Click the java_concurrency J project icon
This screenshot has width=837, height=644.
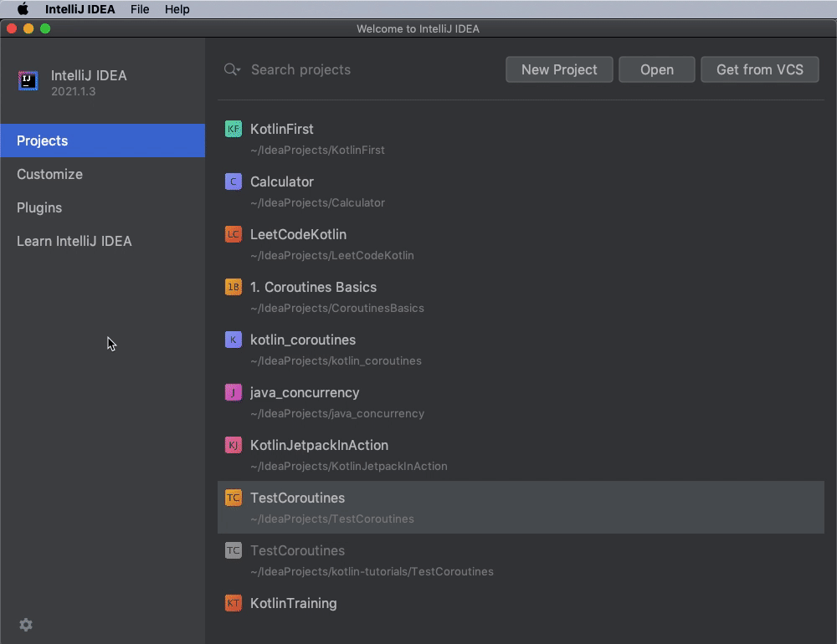coord(234,392)
